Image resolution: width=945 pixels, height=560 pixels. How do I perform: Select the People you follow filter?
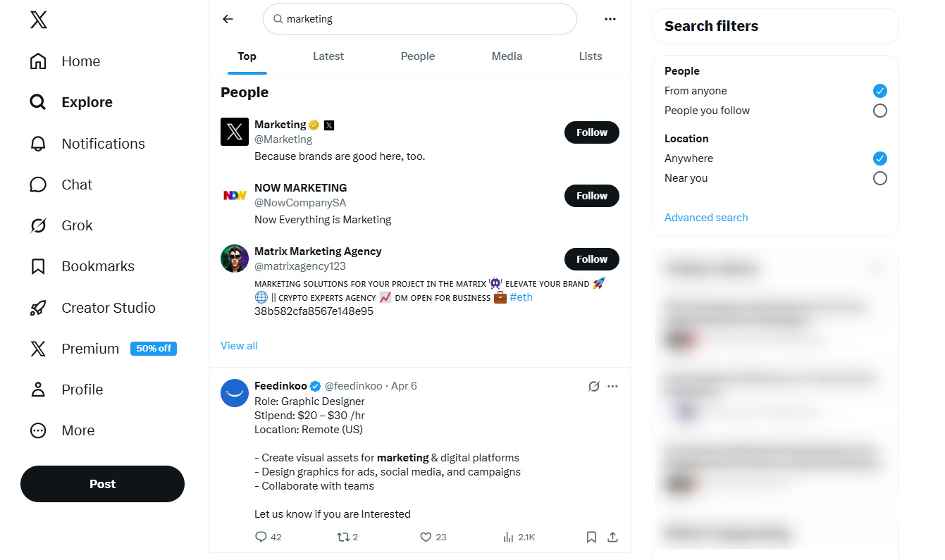pos(879,111)
